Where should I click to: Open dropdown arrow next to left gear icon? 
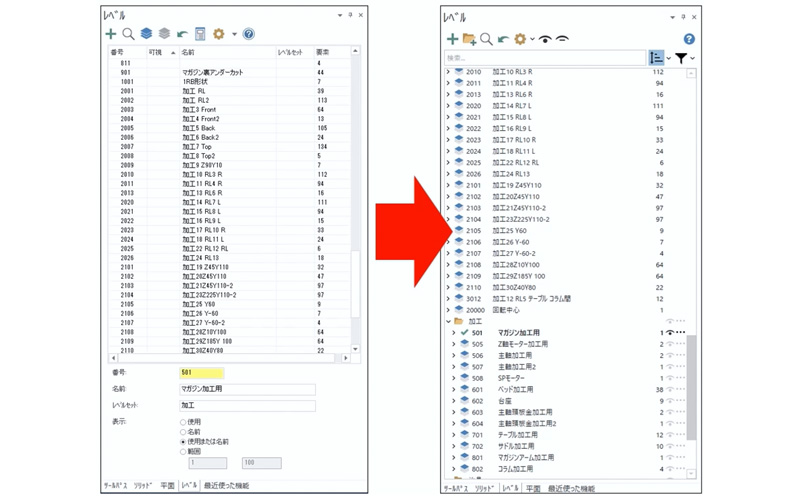234,34
